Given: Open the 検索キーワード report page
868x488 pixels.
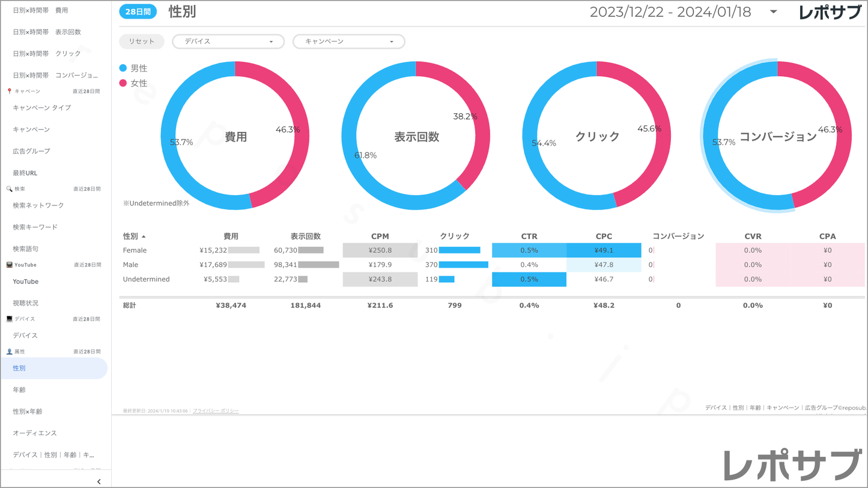Looking at the screenshot, I should [35, 227].
